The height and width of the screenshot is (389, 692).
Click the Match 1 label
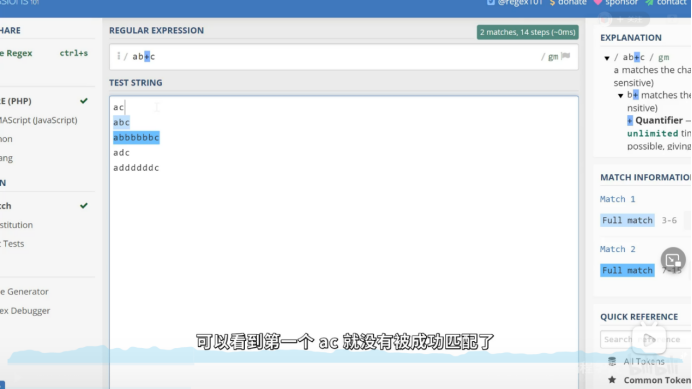[617, 199]
